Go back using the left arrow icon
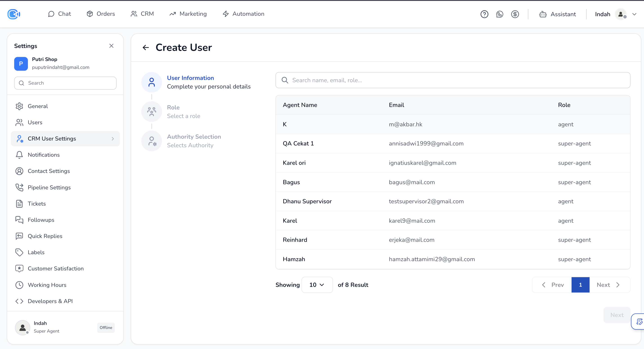This screenshot has height=349, width=644. point(146,48)
